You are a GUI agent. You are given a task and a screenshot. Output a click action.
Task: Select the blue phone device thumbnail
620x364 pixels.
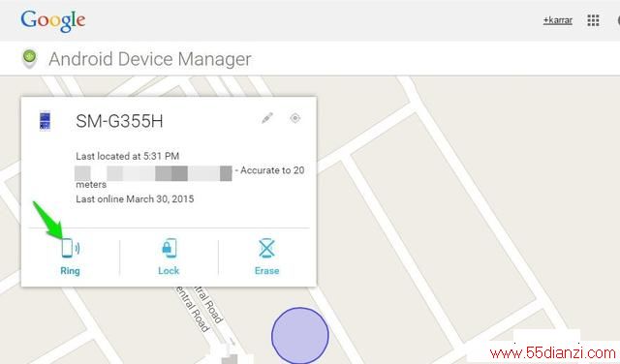(x=45, y=121)
